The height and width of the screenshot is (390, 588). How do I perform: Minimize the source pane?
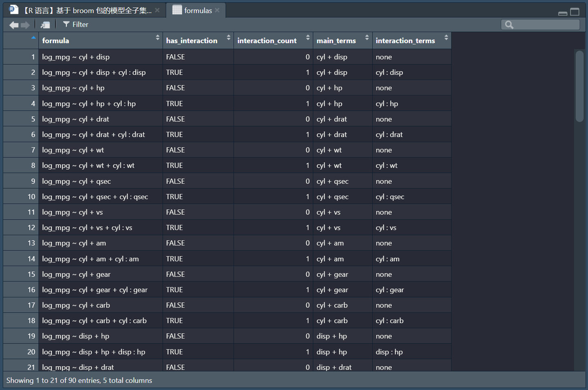coord(563,13)
